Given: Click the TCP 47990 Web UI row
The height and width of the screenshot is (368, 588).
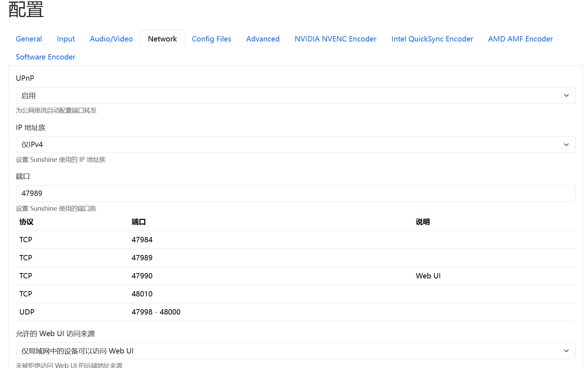Looking at the screenshot, I should 295,276.
